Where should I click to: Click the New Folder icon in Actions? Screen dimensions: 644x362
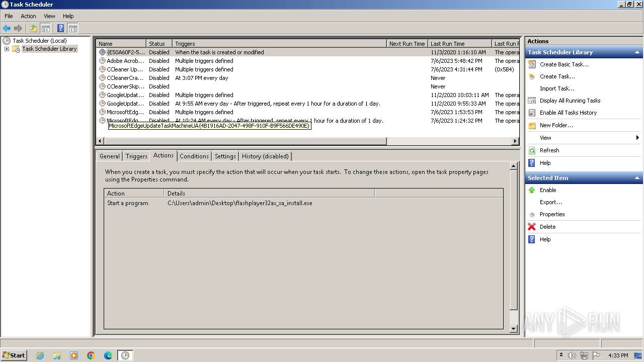(532, 125)
